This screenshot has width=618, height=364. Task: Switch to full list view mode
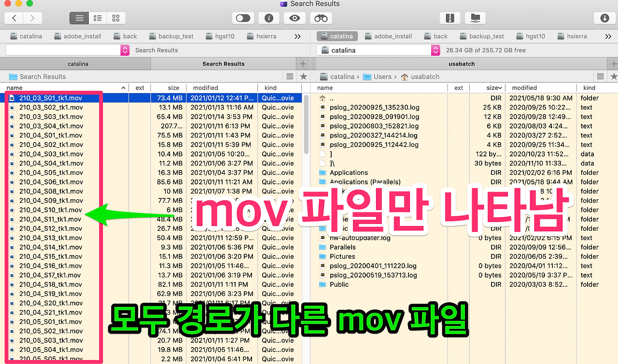click(x=79, y=18)
